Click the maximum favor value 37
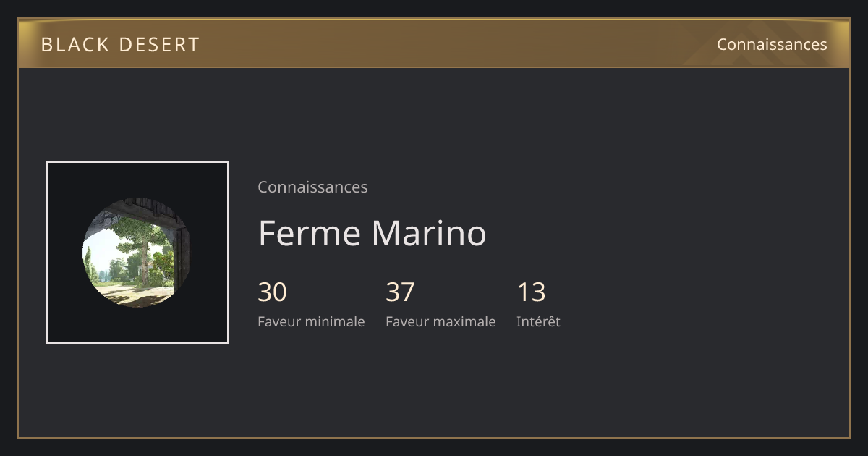 click(400, 292)
